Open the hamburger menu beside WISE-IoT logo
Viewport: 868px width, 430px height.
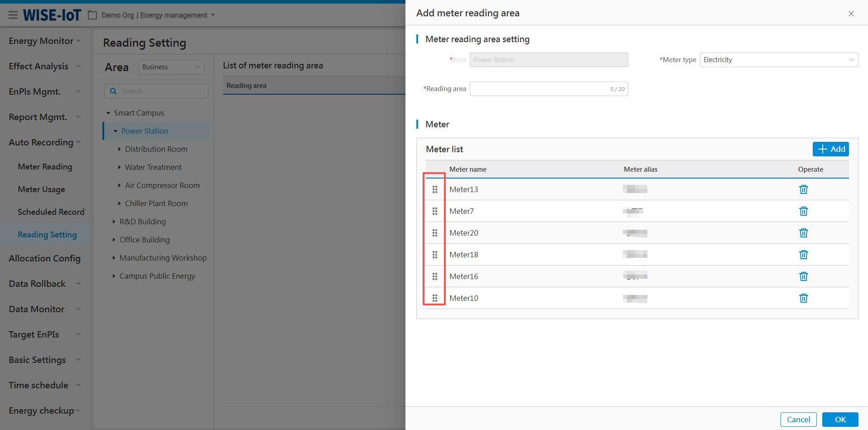pos(13,15)
